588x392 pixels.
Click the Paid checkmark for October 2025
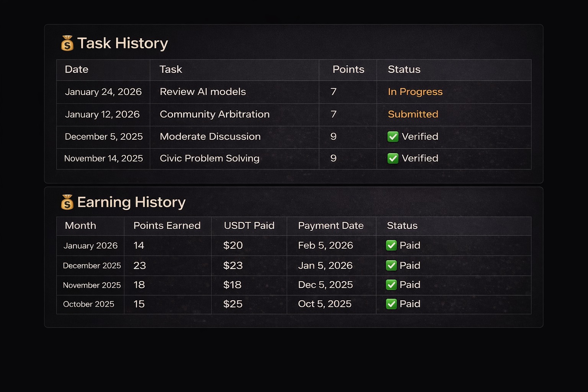click(x=391, y=304)
